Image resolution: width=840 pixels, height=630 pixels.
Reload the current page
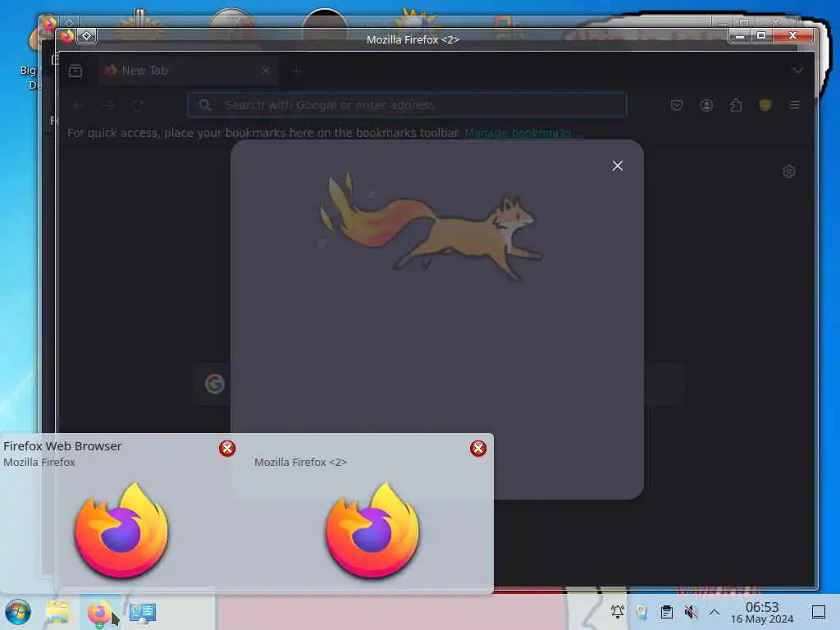[x=138, y=105]
